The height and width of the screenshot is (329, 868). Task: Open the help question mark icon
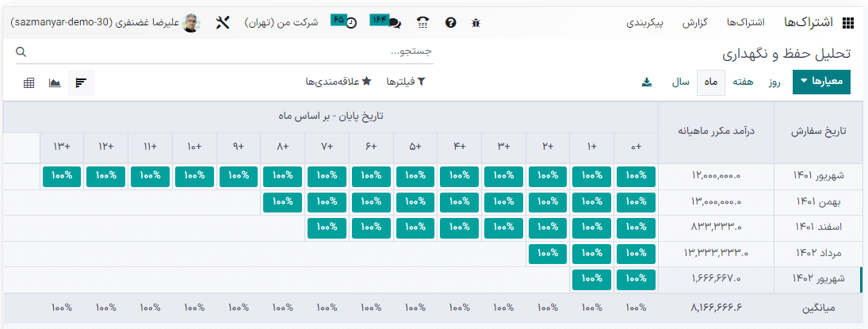(450, 23)
